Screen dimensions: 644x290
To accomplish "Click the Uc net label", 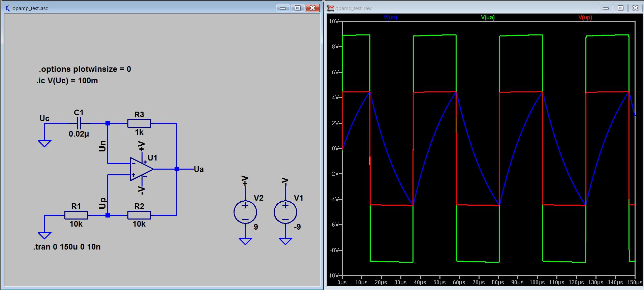I will coord(44,118).
